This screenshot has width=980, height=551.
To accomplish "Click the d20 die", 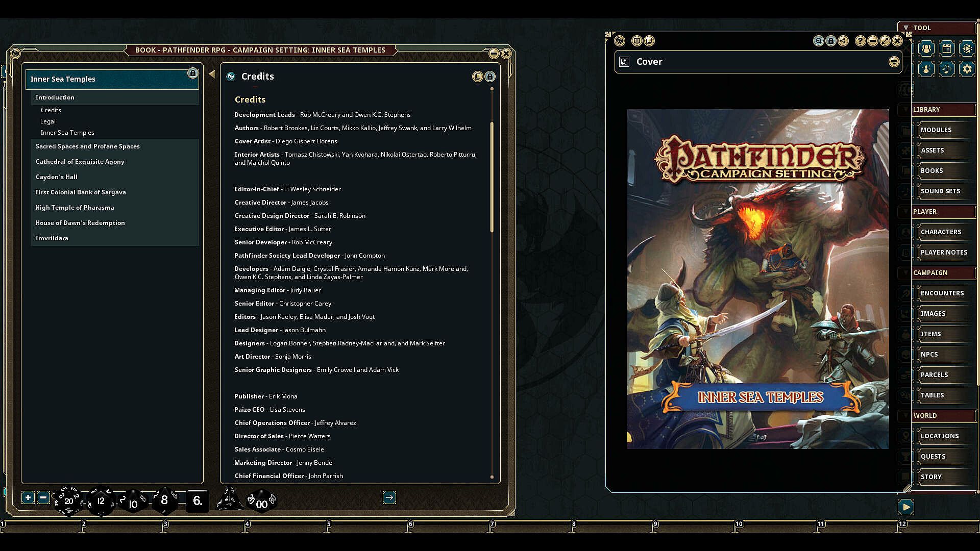I will [x=68, y=500].
